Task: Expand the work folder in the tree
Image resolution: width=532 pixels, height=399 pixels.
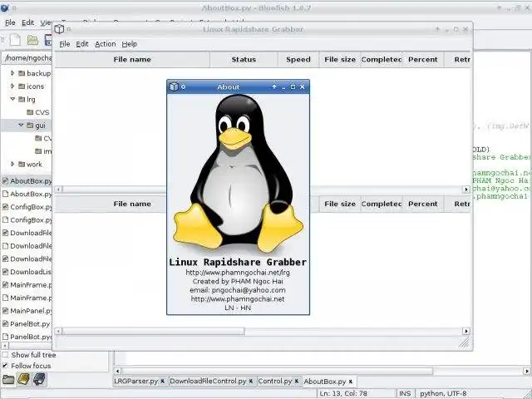Action: [12, 165]
